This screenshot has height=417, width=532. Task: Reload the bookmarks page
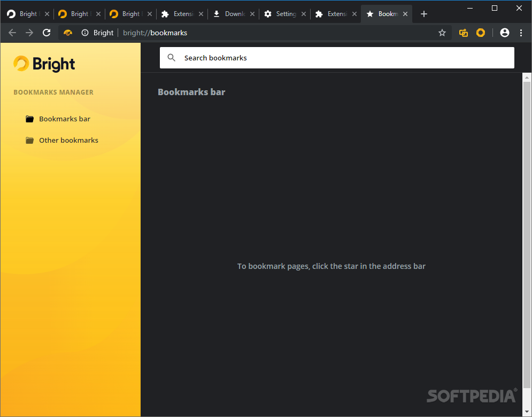pyautogui.click(x=47, y=33)
